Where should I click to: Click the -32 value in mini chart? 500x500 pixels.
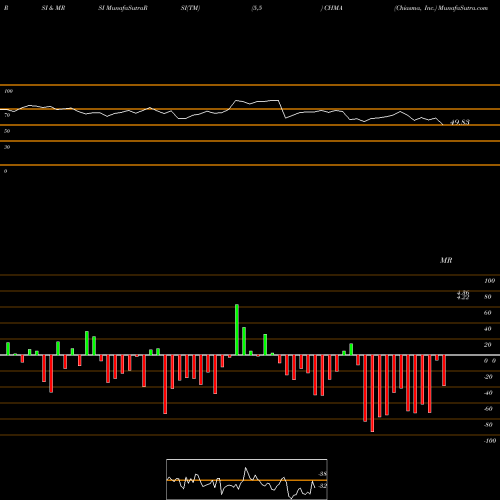pyautogui.click(x=323, y=486)
